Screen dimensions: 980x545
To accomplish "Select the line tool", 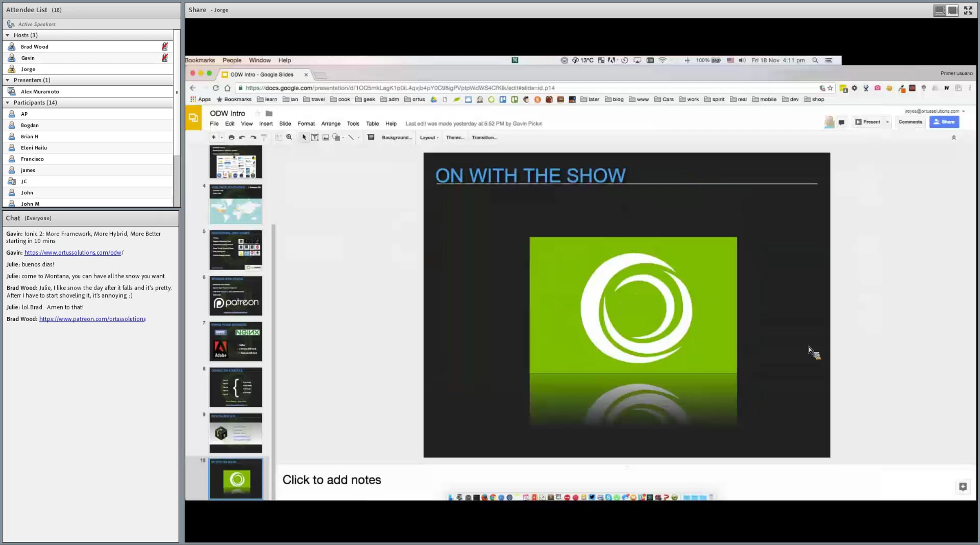I will tap(351, 137).
